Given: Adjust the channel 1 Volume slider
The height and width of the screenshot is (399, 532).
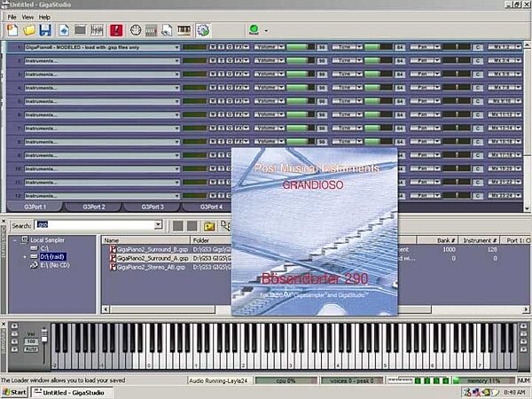Looking at the screenshot, I should click(x=301, y=47).
